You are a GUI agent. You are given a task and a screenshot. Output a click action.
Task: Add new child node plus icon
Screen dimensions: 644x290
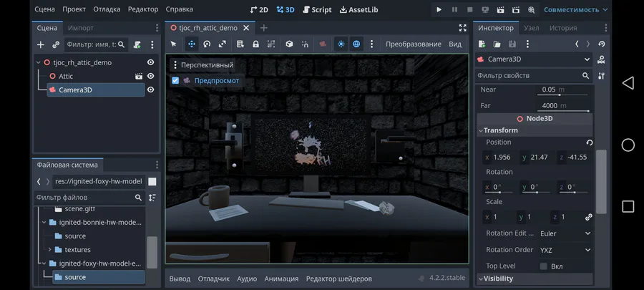pos(40,45)
